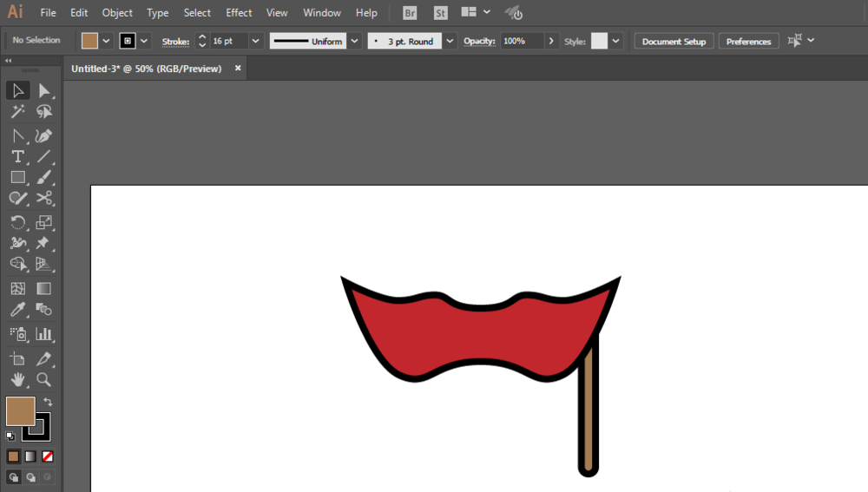
Task: Open the Effect menu
Action: [239, 13]
